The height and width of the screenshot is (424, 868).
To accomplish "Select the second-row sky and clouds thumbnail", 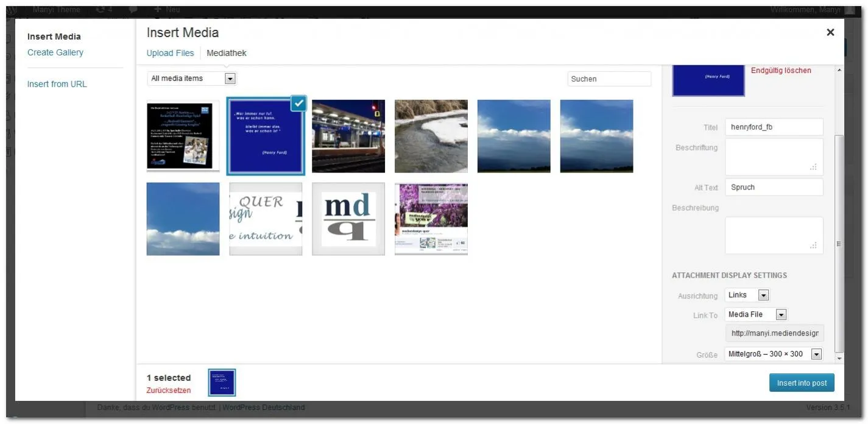I will click(183, 219).
